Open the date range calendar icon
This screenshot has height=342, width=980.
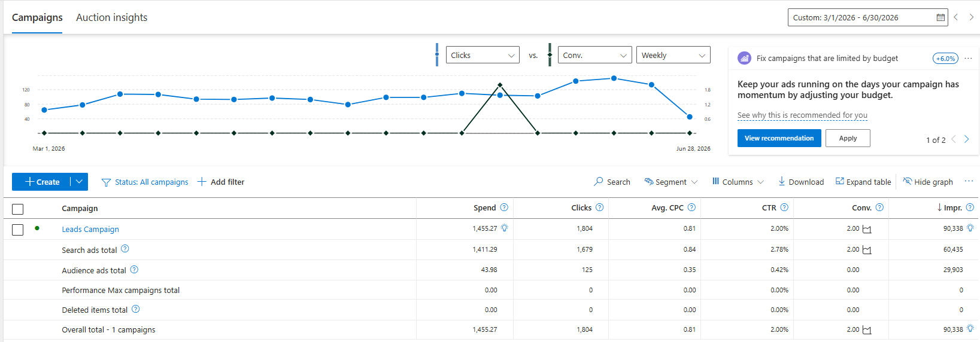[x=940, y=17]
